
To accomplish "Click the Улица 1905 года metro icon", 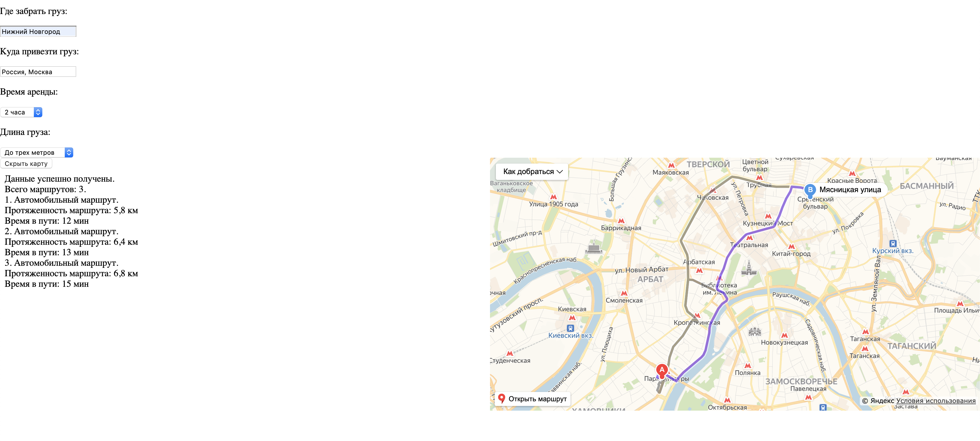I will [554, 197].
